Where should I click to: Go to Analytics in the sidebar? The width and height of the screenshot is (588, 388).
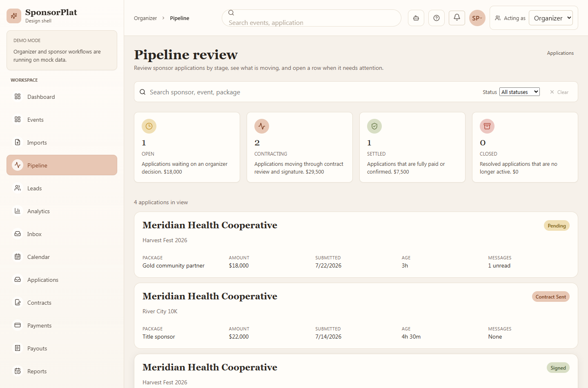point(62,211)
